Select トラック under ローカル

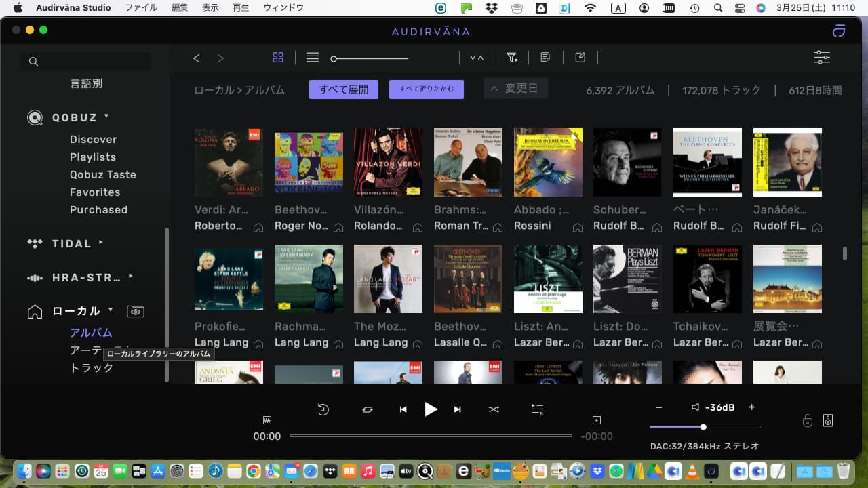[92, 368]
